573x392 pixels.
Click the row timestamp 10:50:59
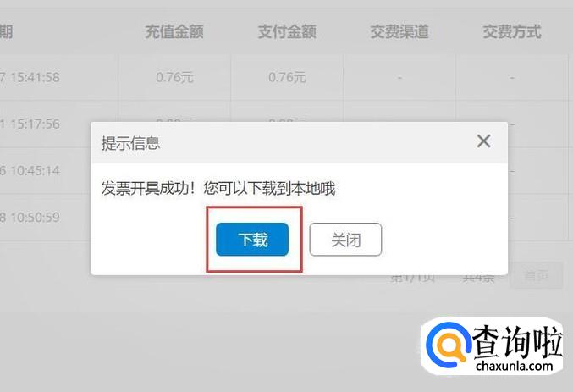click(35, 218)
